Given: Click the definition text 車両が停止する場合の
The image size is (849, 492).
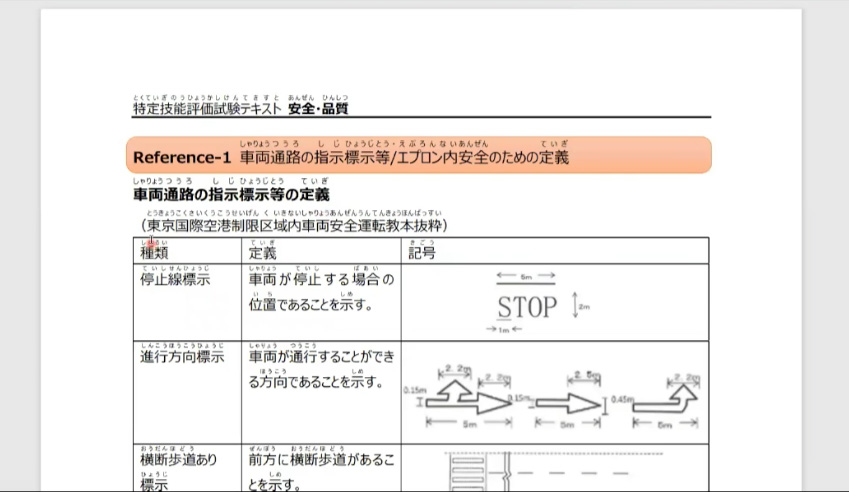Looking at the screenshot, I should coord(322,279).
